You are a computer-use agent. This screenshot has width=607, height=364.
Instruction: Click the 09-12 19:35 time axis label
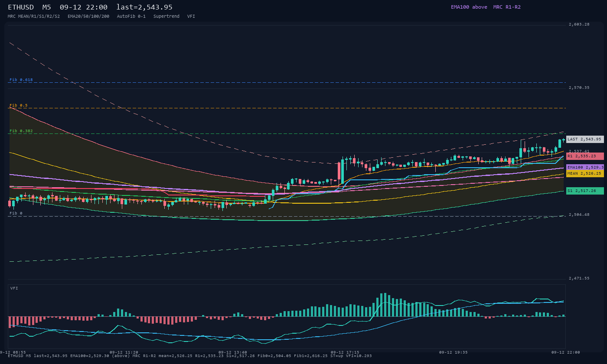tap(454, 352)
